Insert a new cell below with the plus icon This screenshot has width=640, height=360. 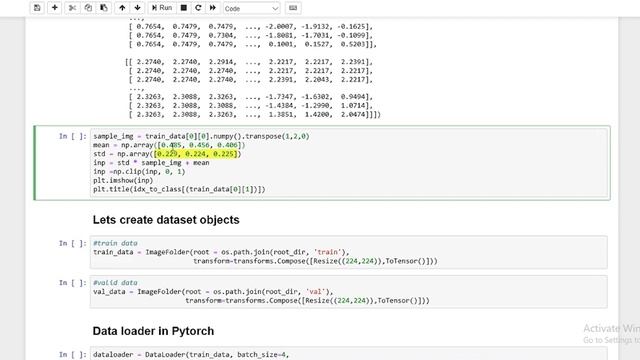[x=55, y=8]
